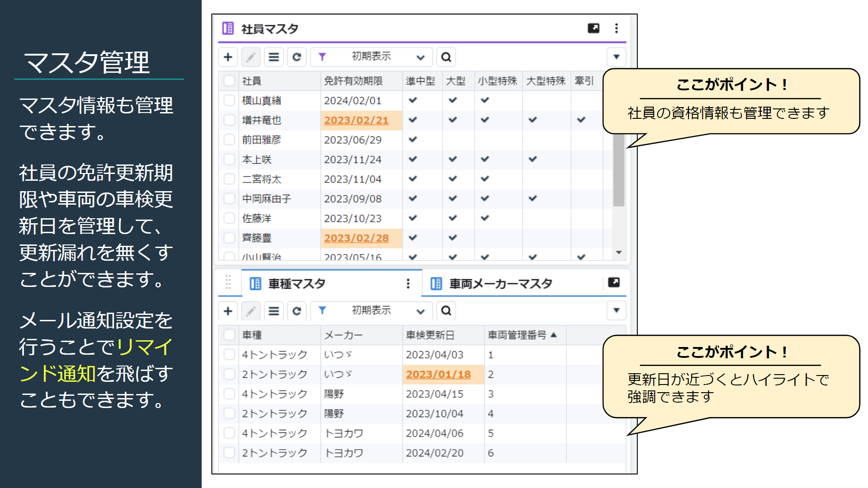This screenshot has height=488, width=868.
Task: Add a new record in 社員マスタ
Action: [x=228, y=57]
